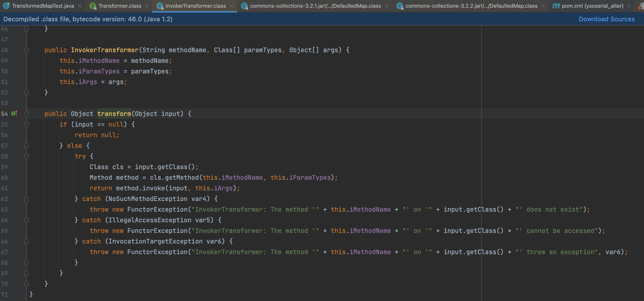Click the fold end marker at line 52

tap(27, 93)
